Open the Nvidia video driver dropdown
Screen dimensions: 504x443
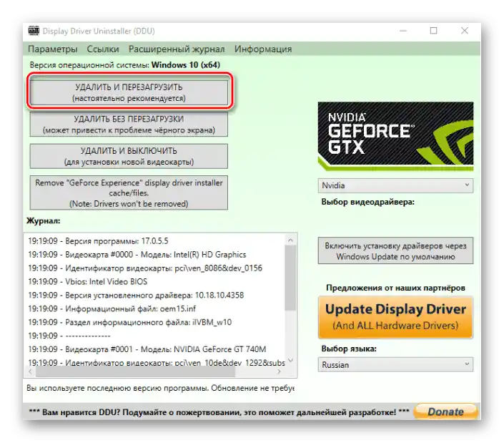tap(395, 185)
